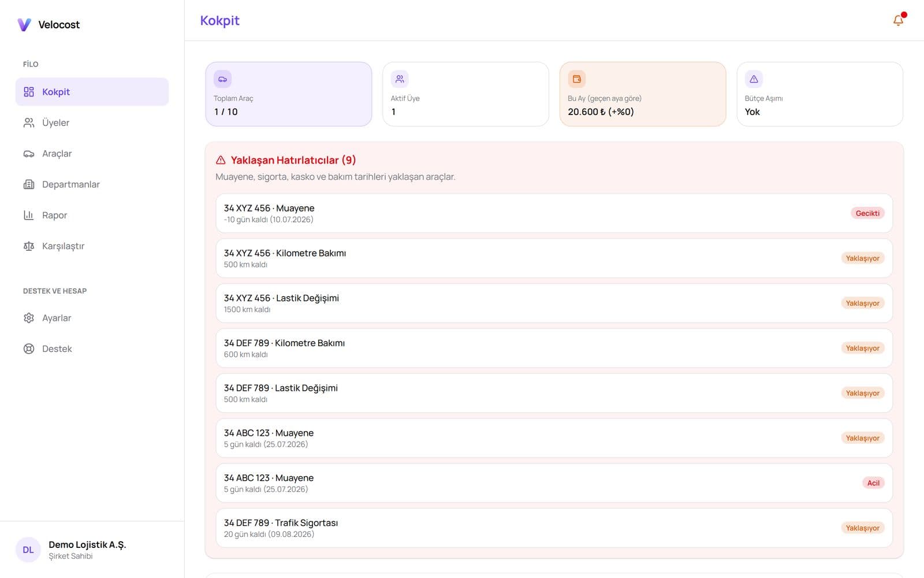This screenshot has width=924, height=578.
Task: Open the Toplam Araç 1 / 10 card
Action: click(x=289, y=94)
